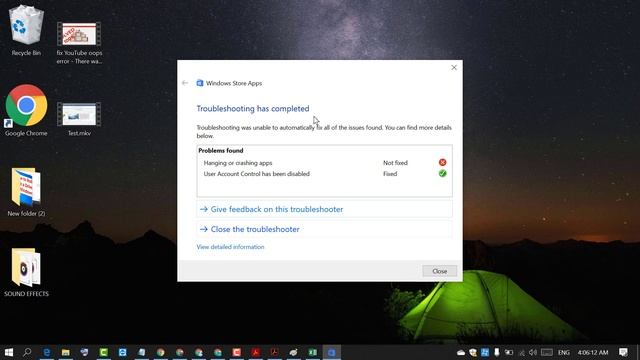Select 'User Account Control has been disabled' row
The width and height of the screenshot is (640, 360).
324,173
